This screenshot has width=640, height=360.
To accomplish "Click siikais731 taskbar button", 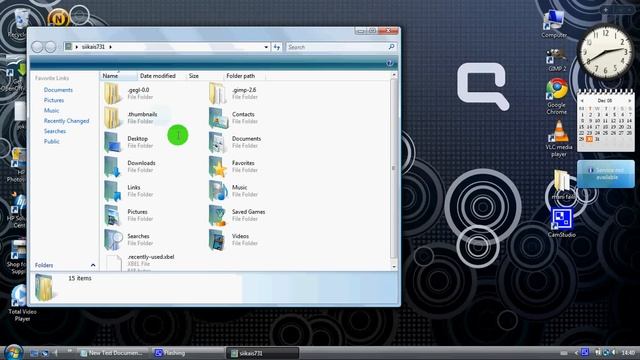I will (x=262, y=353).
